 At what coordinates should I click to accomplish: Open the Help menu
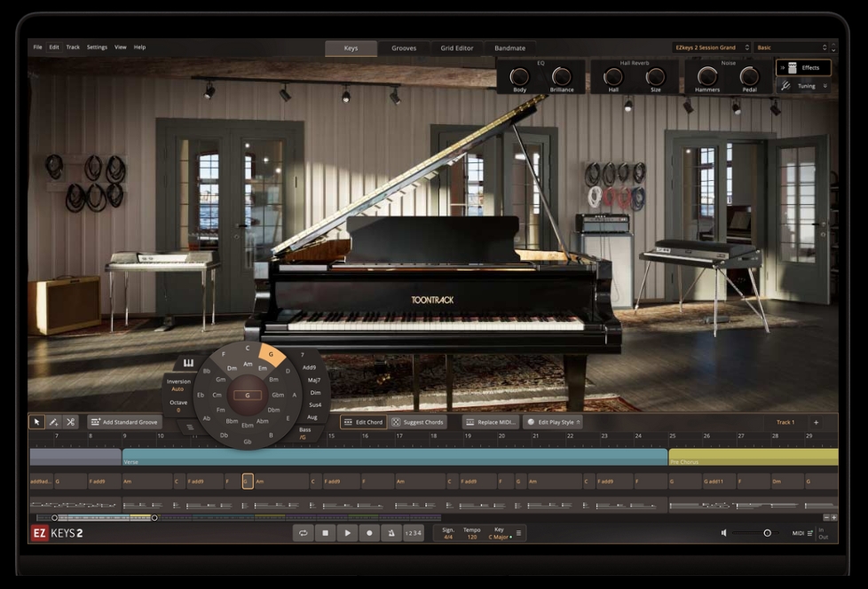[x=139, y=47]
